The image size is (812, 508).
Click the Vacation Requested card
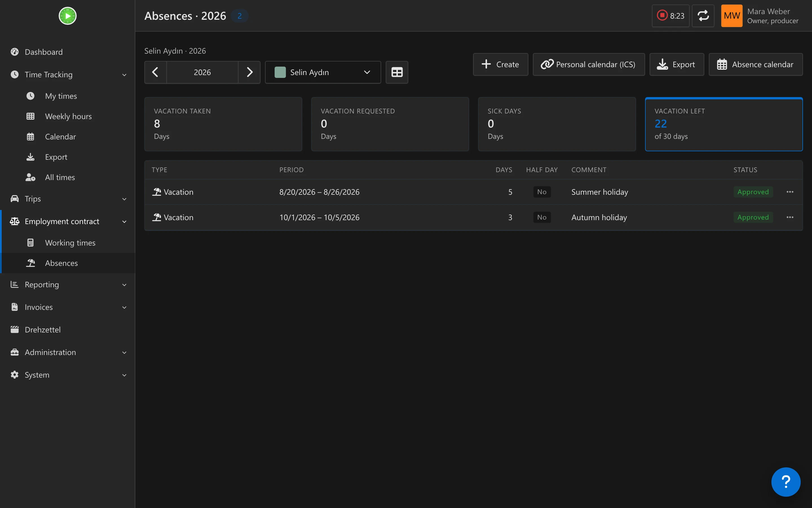pyautogui.click(x=390, y=124)
